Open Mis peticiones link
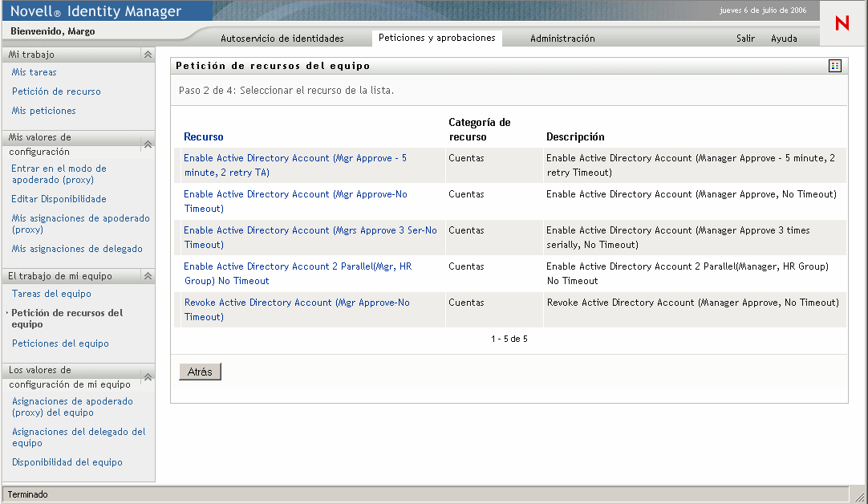 click(x=44, y=111)
